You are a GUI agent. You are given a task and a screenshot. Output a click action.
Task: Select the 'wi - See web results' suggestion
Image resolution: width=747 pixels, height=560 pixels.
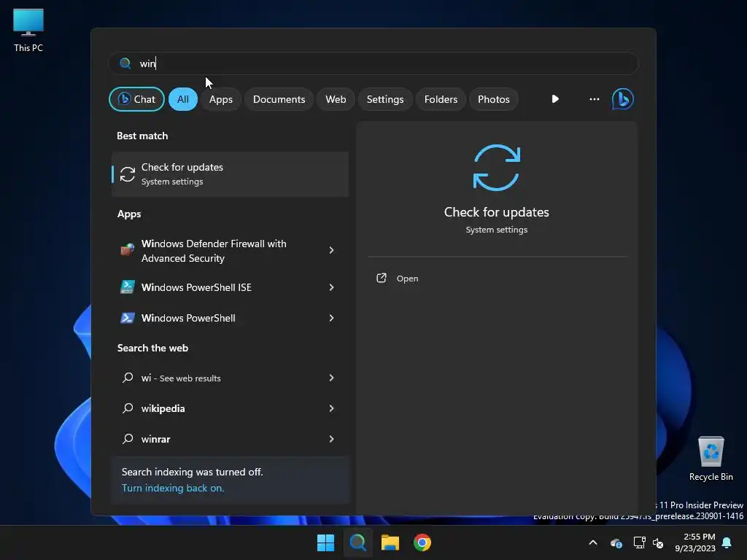pos(230,378)
